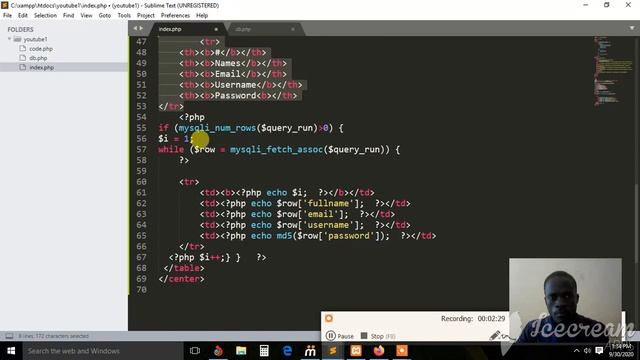
Task: Open Firefox from the taskbar
Action: [x=379, y=351]
